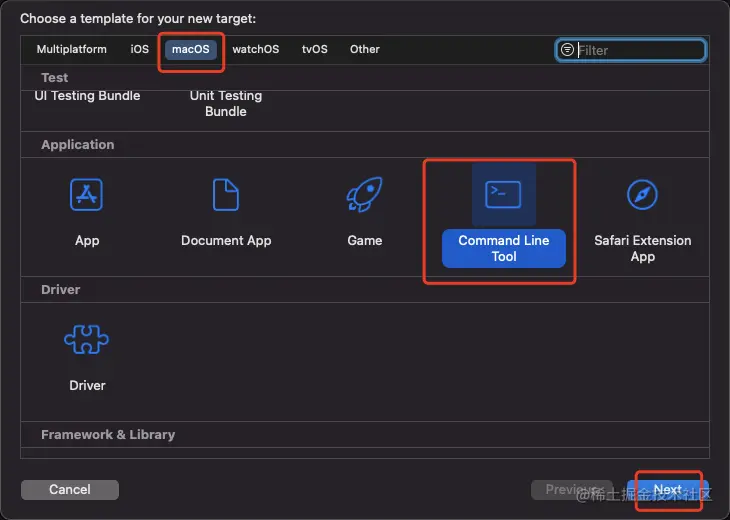
Task: Choose the Safari Extension App compass icon
Action: [642, 195]
